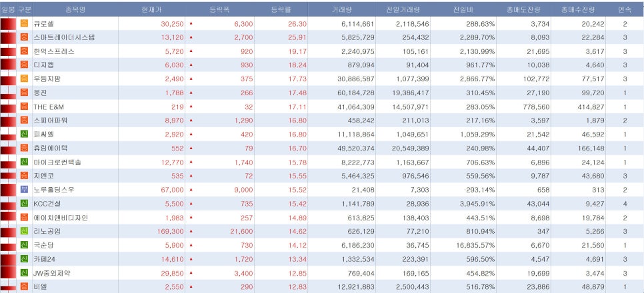Sort by the 등락폭 column header
Viewport: 644px width, 293px height.
coord(219,9)
